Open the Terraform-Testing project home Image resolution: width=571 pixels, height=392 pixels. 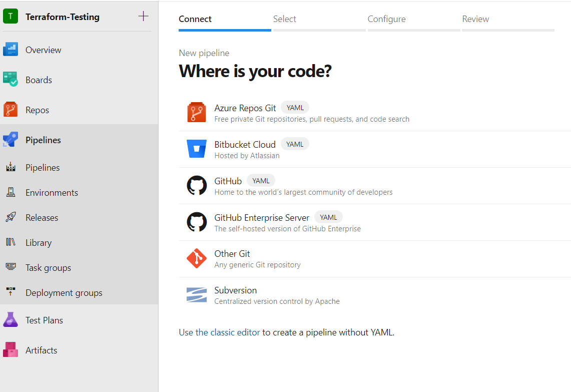[62, 17]
